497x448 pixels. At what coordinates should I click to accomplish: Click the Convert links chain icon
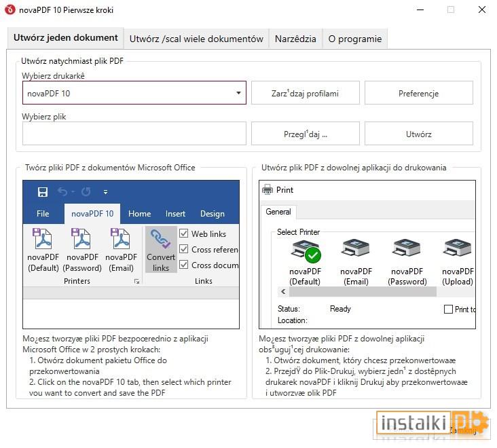tap(161, 238)
